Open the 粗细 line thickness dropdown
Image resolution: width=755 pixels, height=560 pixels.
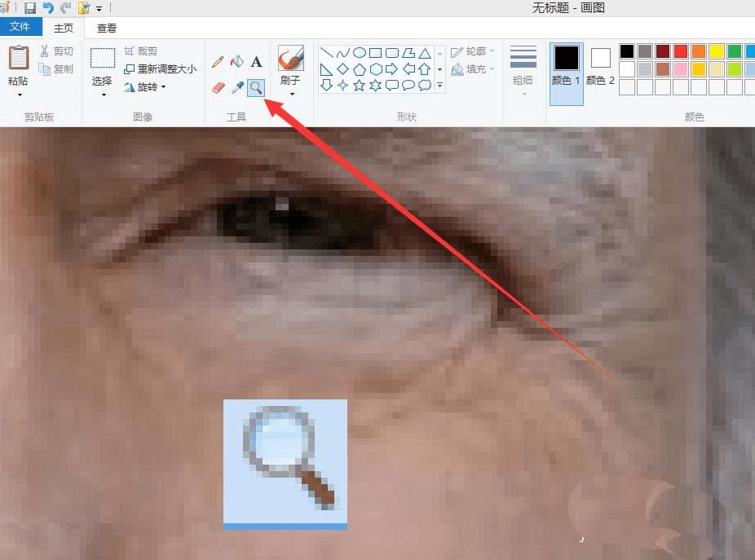coord(523,70)
